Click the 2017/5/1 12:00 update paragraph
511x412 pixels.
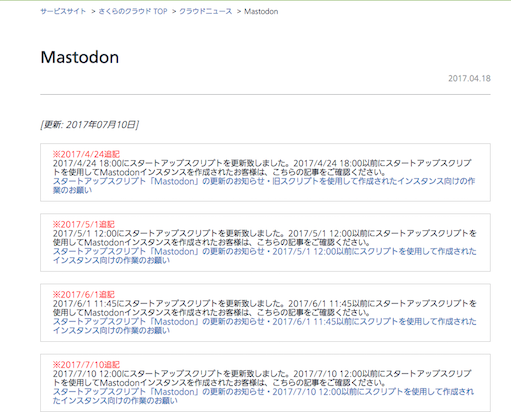click(265, 238)
